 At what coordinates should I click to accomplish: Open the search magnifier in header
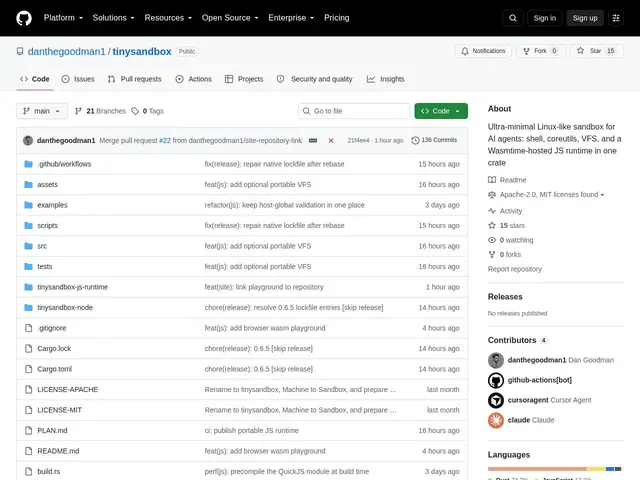point(513,18)
